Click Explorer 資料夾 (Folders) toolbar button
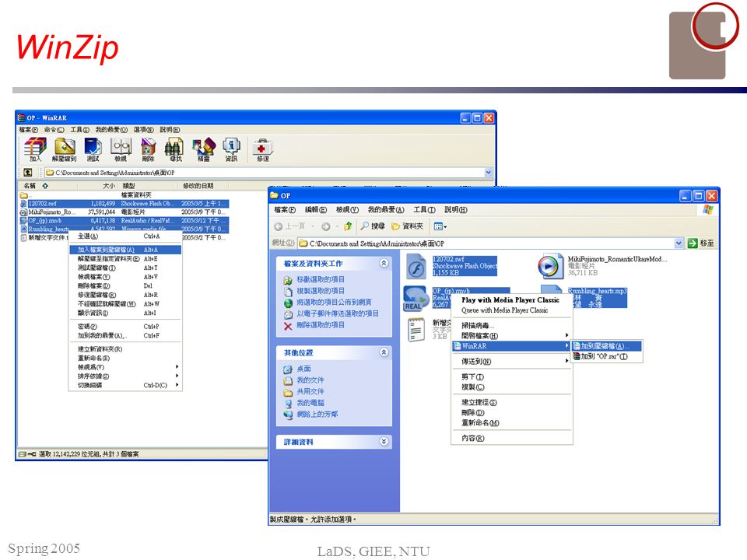This screenshot has height=560, width=747. coord(407,226)
